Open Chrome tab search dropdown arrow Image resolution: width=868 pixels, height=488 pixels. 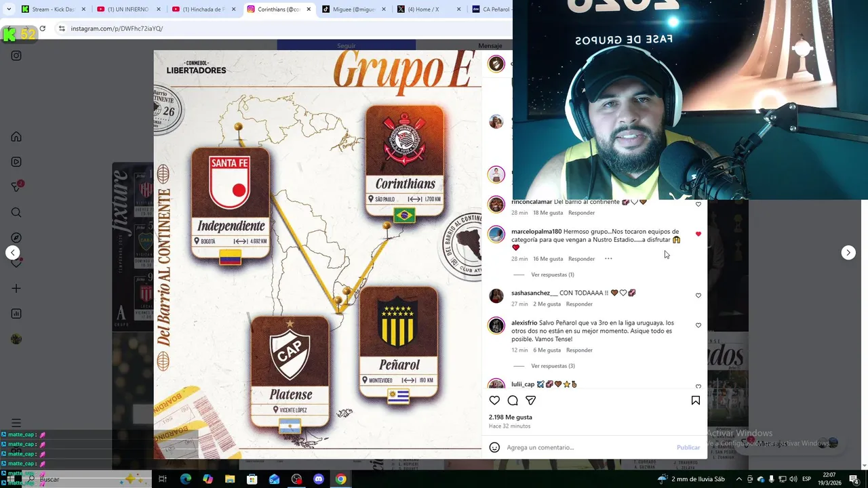click(x=7, y=9)
